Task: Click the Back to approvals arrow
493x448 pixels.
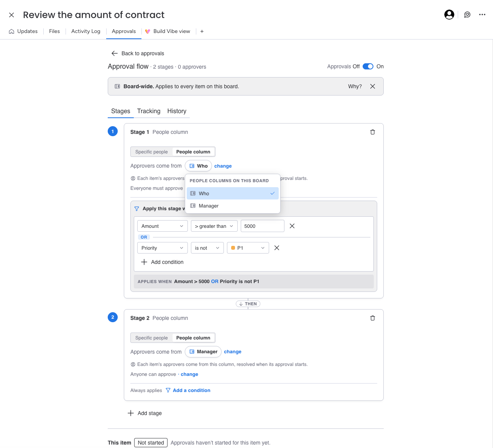Action: coord(114,53)
